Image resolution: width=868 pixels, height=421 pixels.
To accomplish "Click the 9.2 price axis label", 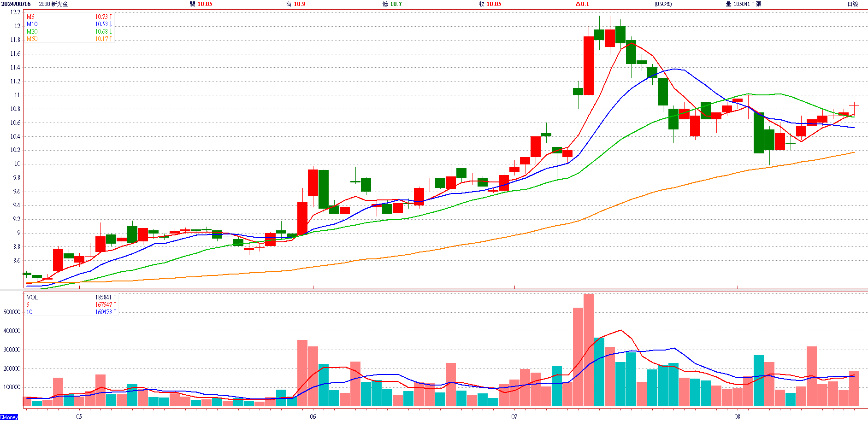I will pyautogui.click(x=17, y=219).
